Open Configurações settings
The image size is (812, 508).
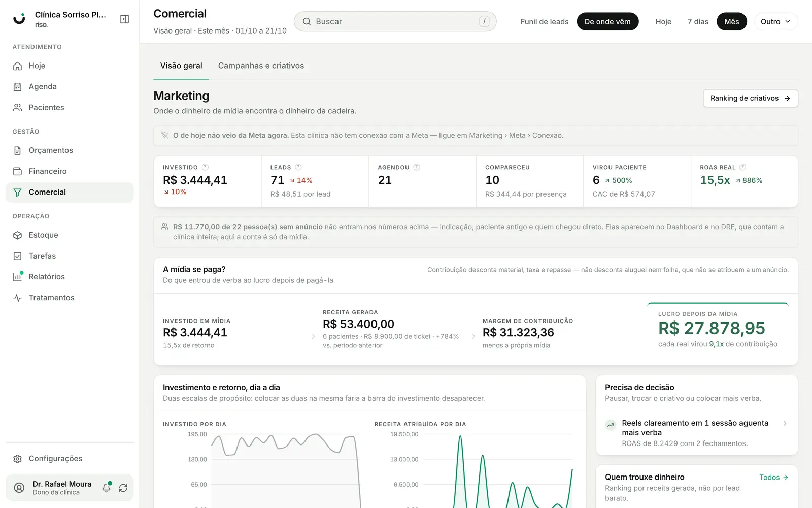[70, 459]
